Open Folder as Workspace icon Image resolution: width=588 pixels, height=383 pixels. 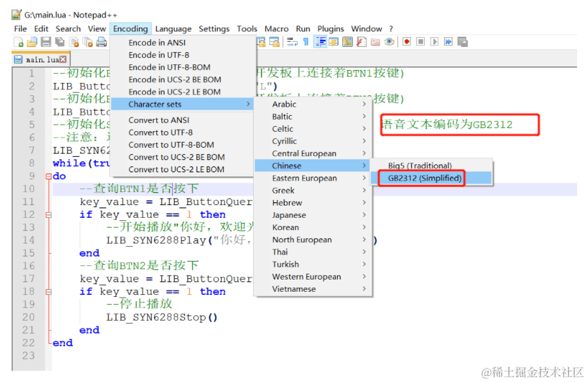375,42
